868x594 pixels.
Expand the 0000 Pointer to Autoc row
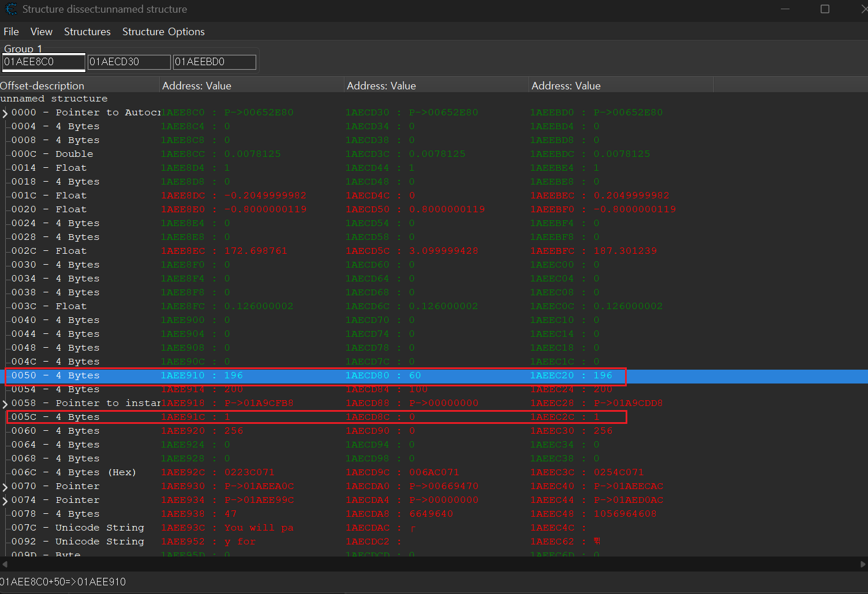click(x=5, y=113)
